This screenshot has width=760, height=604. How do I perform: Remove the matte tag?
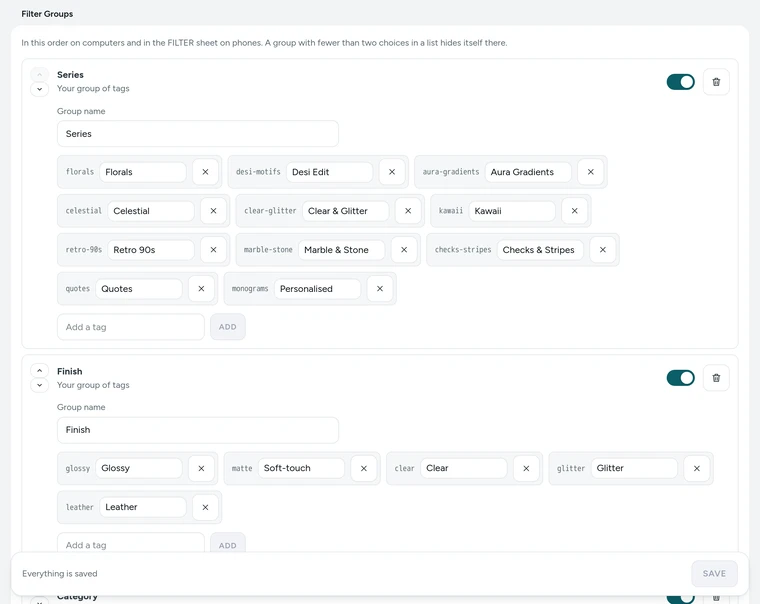point(364,468)
